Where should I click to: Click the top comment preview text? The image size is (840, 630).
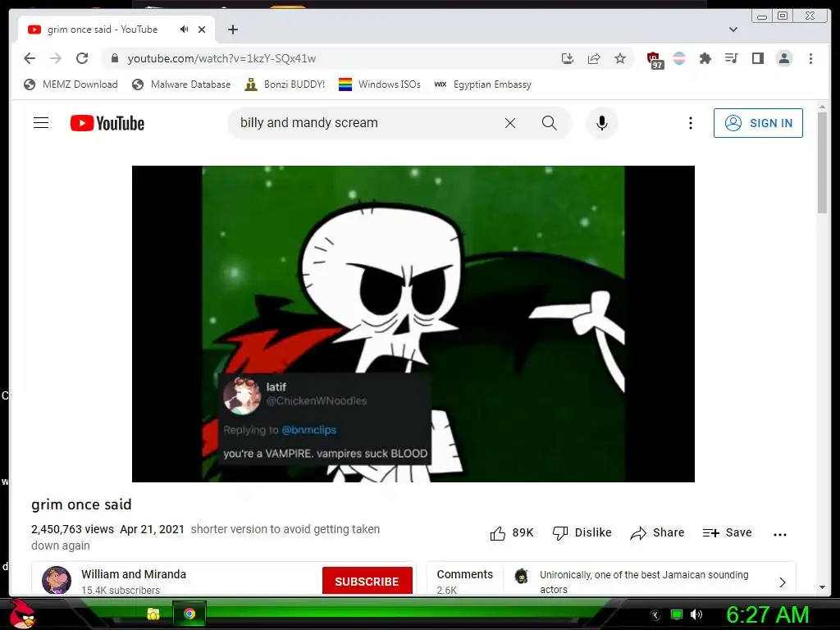pos(644,582)
